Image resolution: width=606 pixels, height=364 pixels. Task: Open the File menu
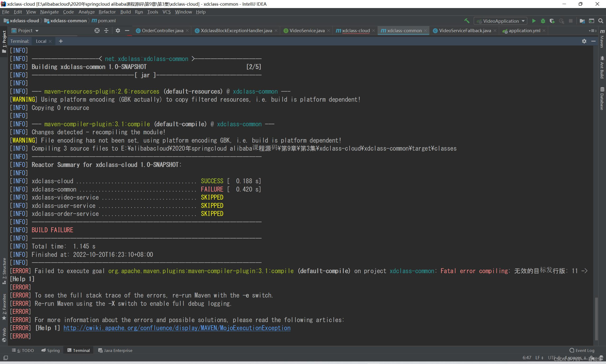click(x=5, y=12)
